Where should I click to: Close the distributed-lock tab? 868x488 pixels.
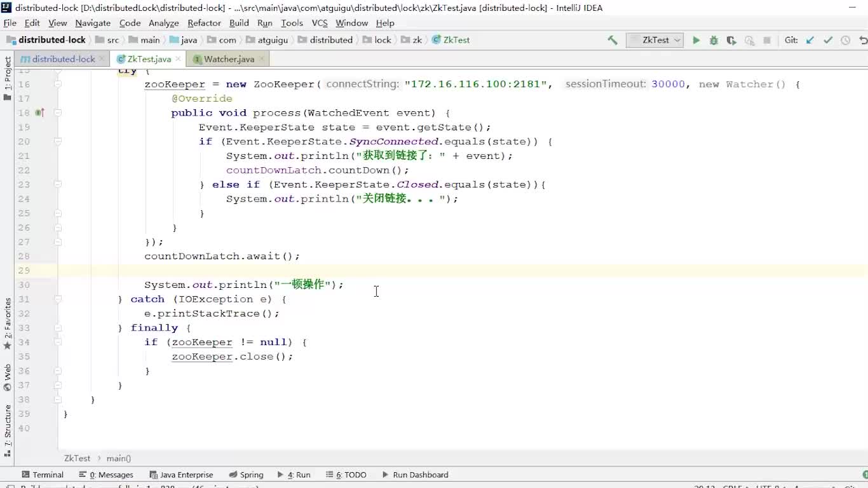point(102,59)
